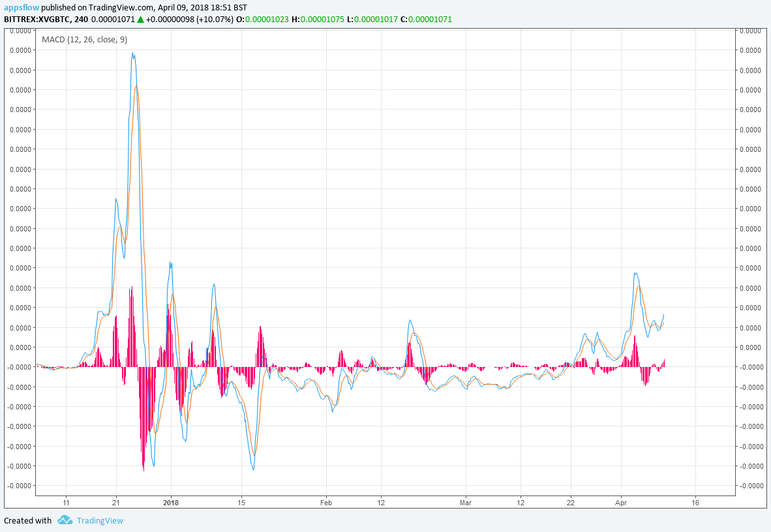This screenshot has height=532, width=771.
Task: Click the Apr date axis label
Action: pos(621,503)
